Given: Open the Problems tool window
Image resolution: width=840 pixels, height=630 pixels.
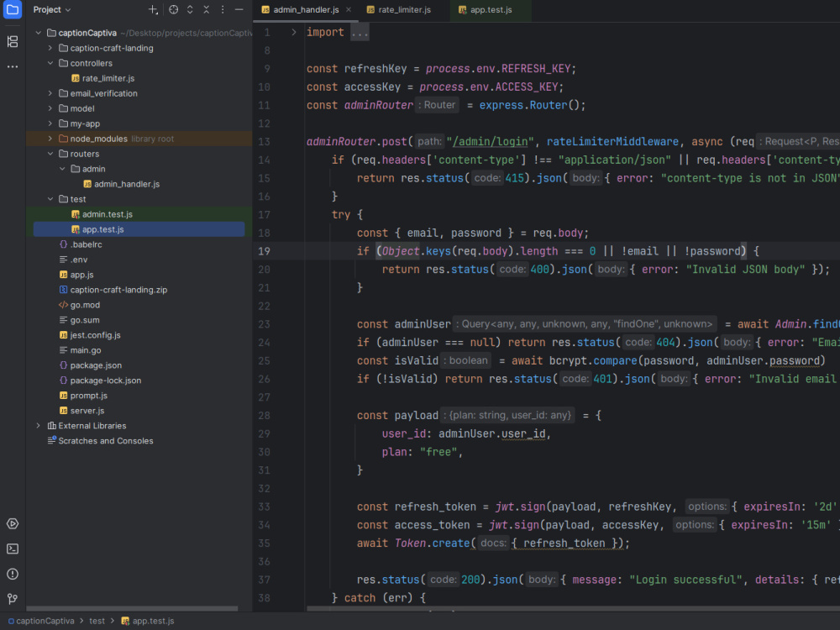Looking at the screenshot, I should (x=13, y=574).
